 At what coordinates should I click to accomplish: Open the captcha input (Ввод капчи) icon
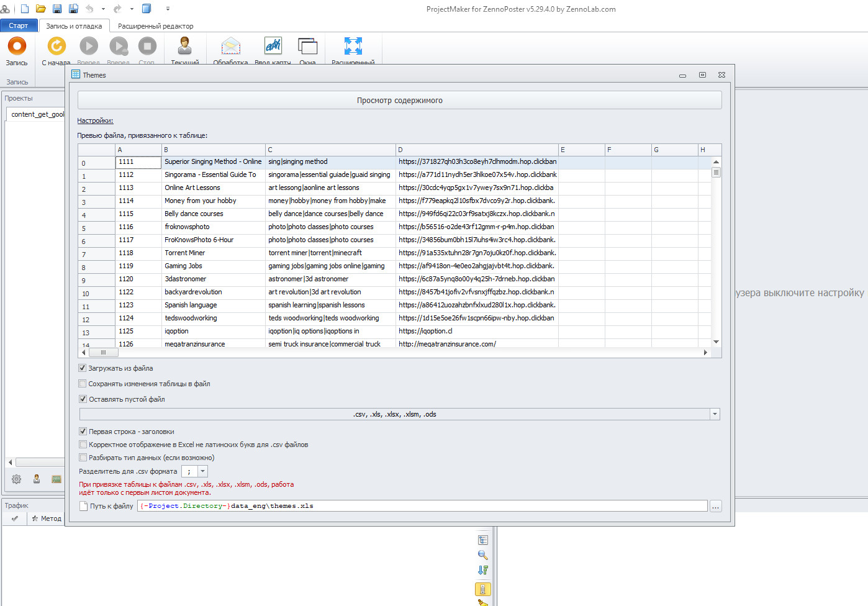point(273,47)
